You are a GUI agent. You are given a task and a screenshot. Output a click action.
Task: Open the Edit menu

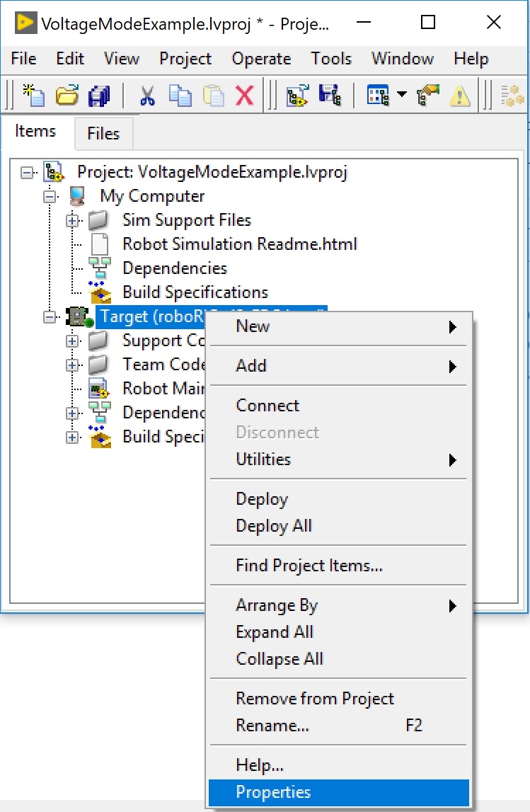(x=70, y=59)
